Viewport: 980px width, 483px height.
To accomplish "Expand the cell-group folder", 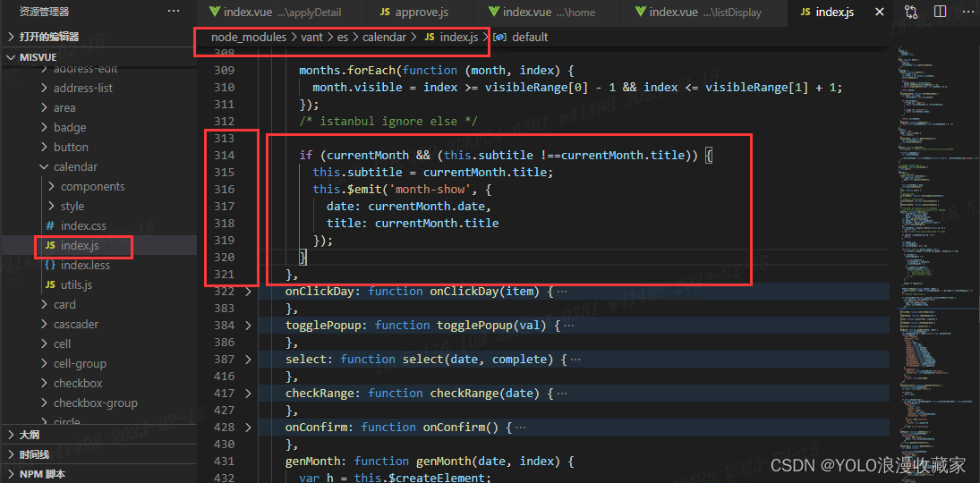I will pyautogui.click(x=80, y=364).
